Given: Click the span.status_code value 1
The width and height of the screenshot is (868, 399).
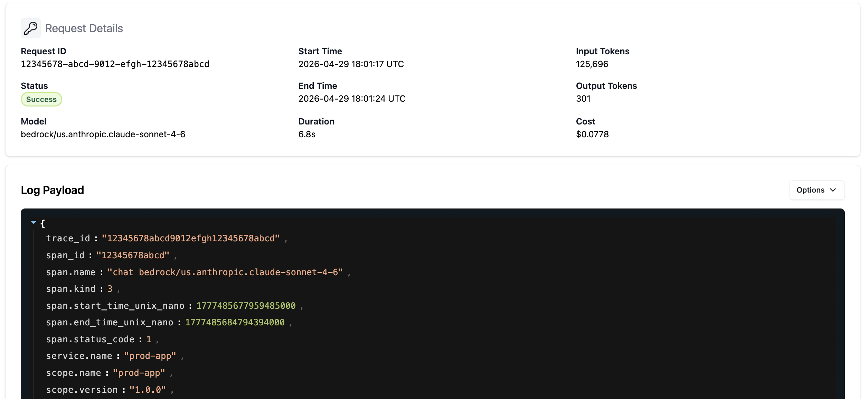Looking at the screenshot, I should (x=149, y=339).
